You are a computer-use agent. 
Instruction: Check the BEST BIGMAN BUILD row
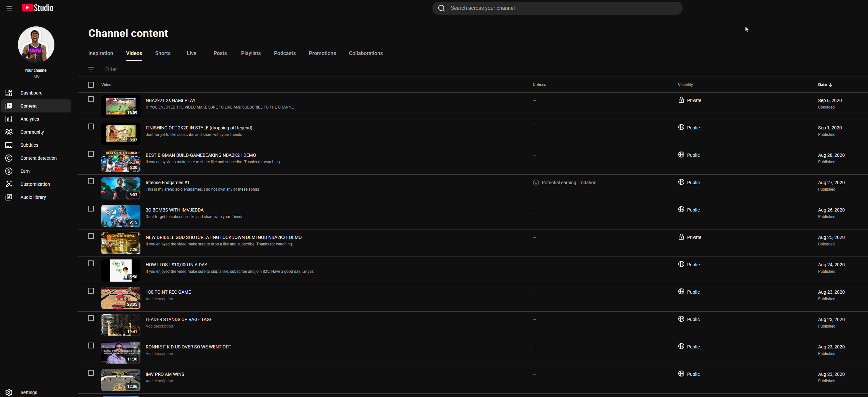91,154
